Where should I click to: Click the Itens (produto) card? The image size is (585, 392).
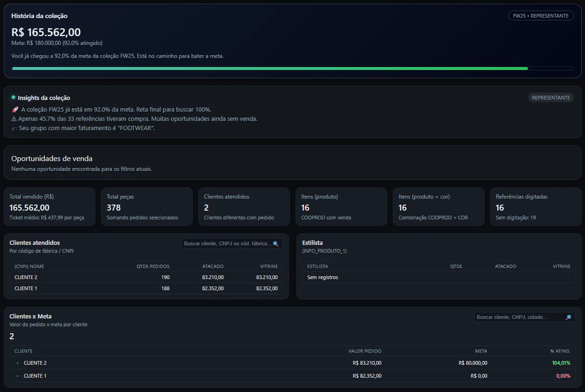click(341, 206)
